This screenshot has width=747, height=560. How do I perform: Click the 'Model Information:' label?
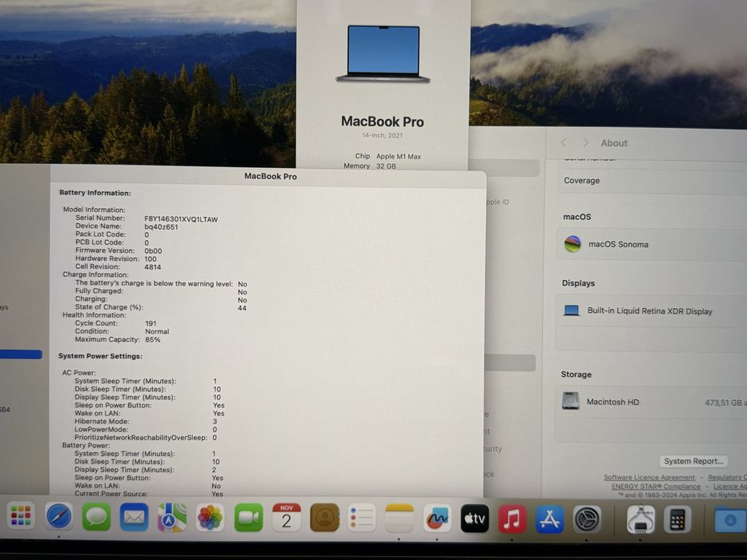coord(94,210)
